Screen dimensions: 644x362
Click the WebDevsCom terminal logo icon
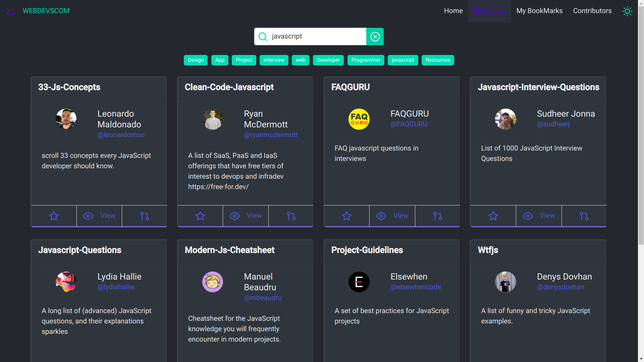pyautogui.click(x=10, y=11)
